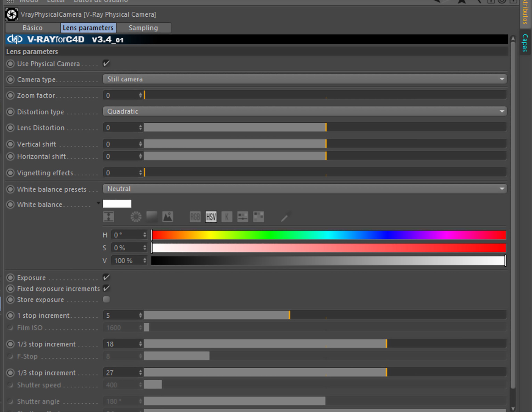Click the white balance color swatch

coord(117,204)
